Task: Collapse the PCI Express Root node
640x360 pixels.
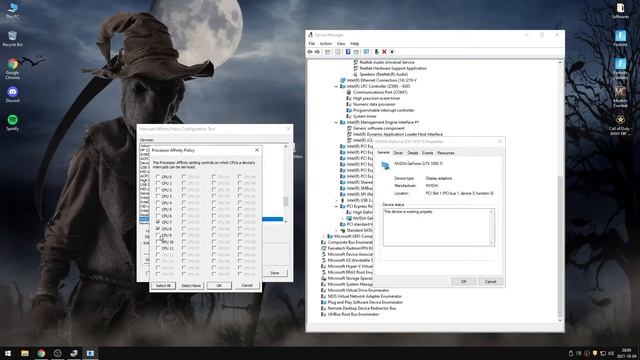Action: coord(336,207)
